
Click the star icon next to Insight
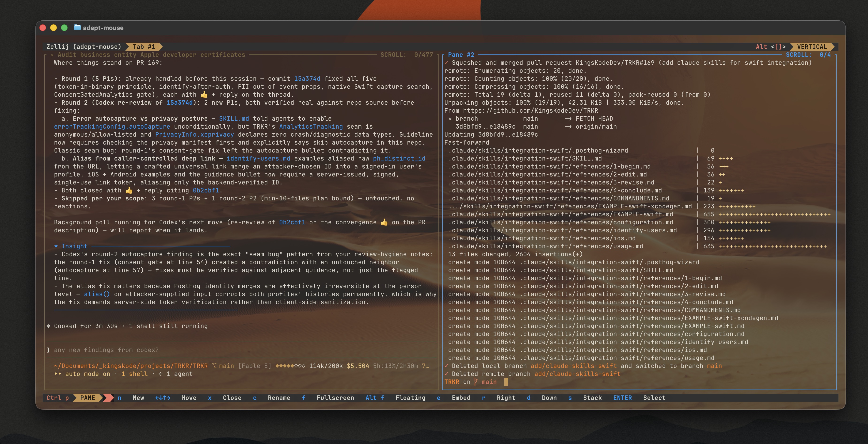[x=56, y=246]
